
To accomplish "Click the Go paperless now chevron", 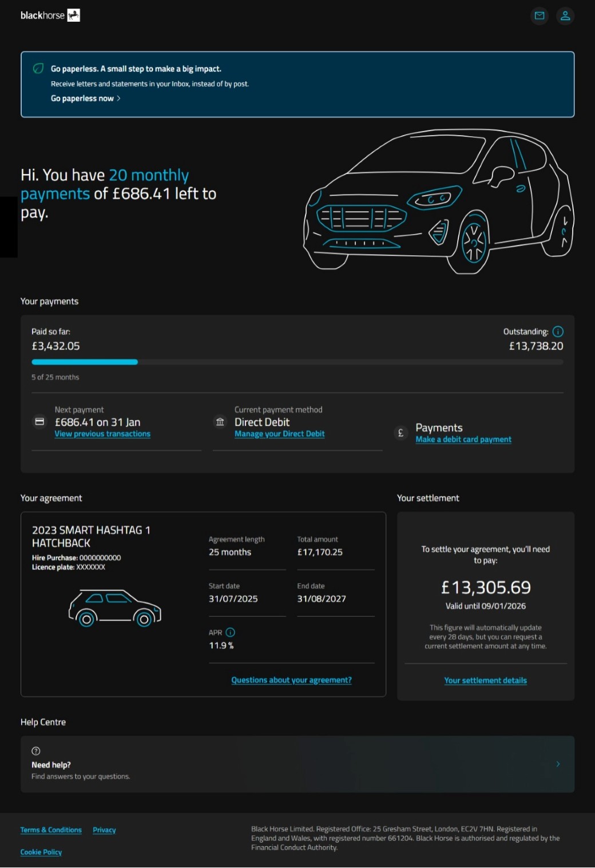I will (x=118, y=98).
